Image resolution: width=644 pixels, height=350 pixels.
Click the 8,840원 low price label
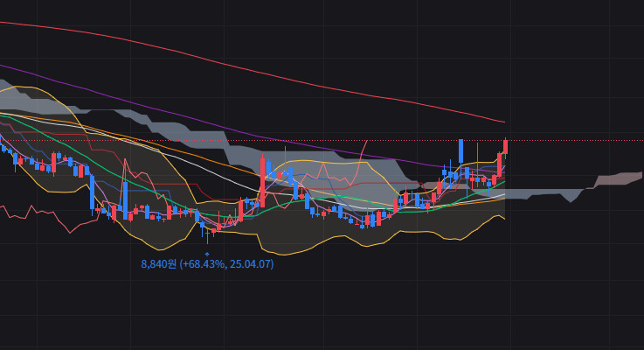[x=158, y=263]
